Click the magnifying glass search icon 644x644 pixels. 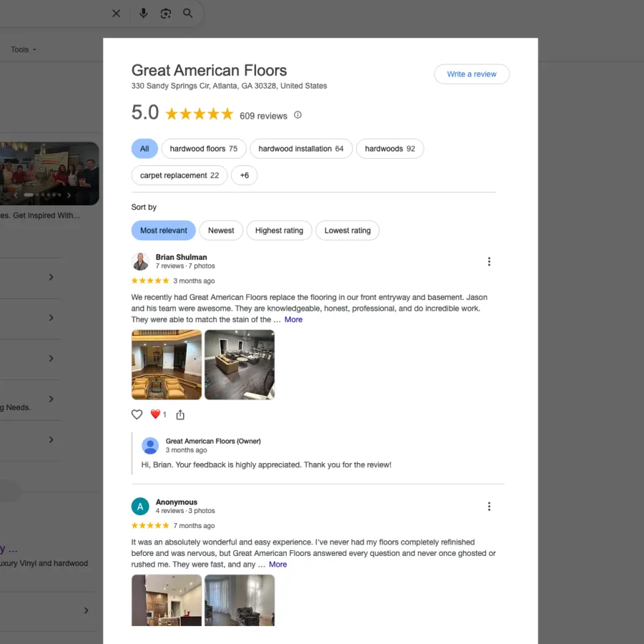click(x=187, y=14)
